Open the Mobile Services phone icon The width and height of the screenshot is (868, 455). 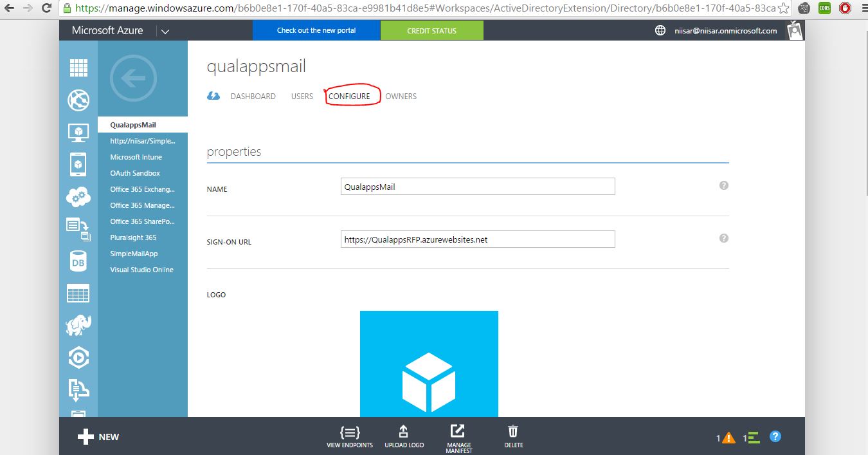(x=78, y=165)
